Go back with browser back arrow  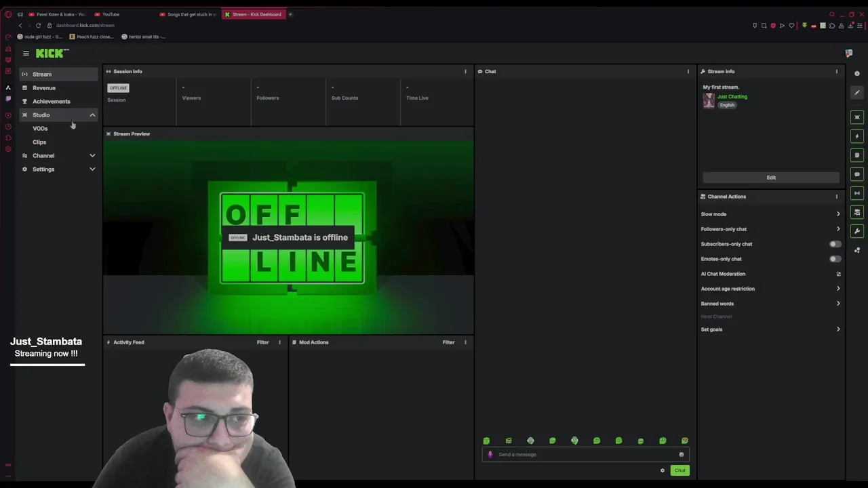(20, 26)
